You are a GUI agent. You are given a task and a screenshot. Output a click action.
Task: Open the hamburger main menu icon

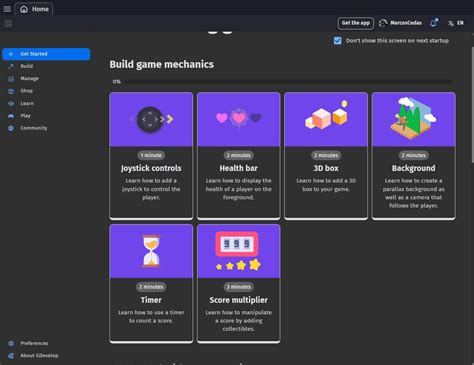point(7,9)
